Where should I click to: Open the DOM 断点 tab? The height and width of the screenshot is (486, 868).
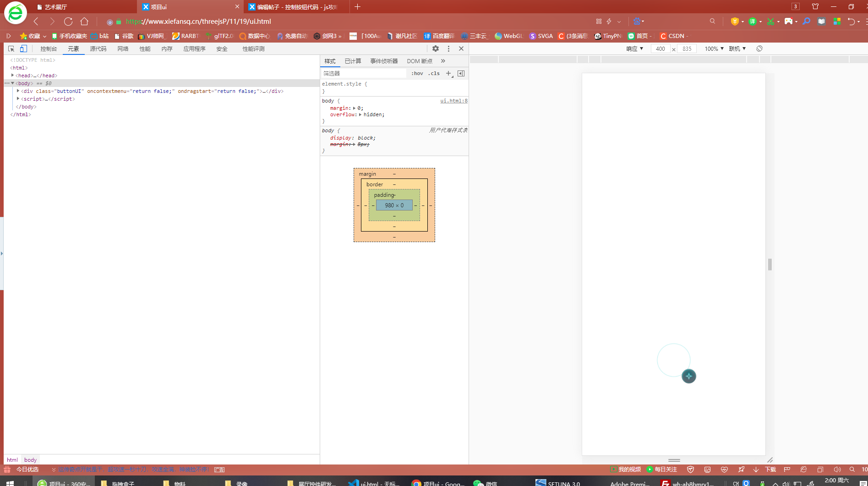[420, 61]
